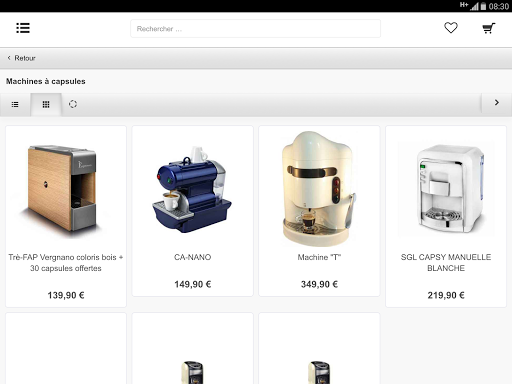Viewport: 512px width, 384px height.
Task: Tap the 349,90 € price of Machine T
Action: click(319, 284)
